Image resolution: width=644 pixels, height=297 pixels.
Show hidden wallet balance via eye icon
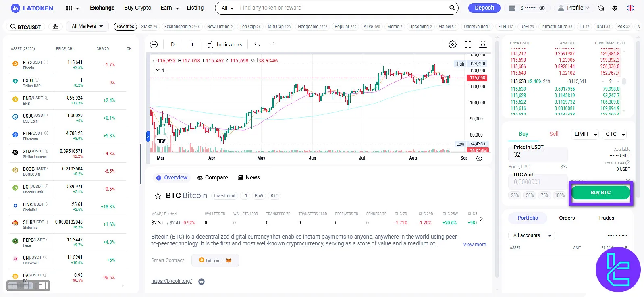[x=542, y=8]
